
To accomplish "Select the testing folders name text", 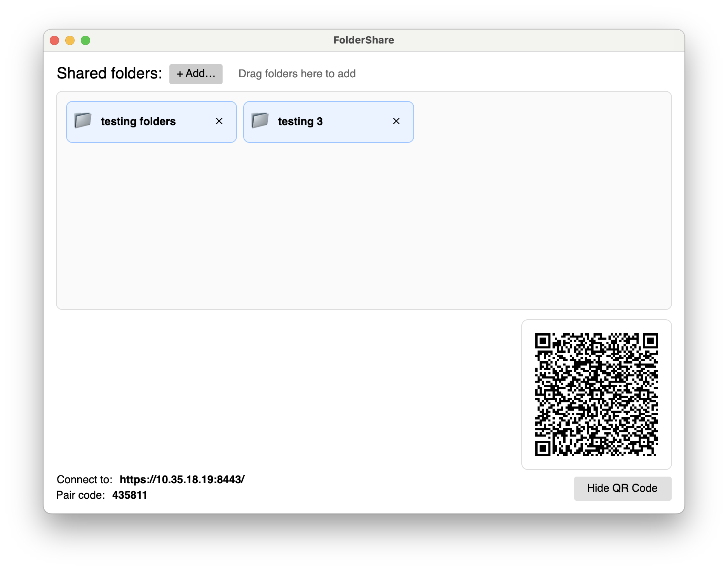I will 138,122.
